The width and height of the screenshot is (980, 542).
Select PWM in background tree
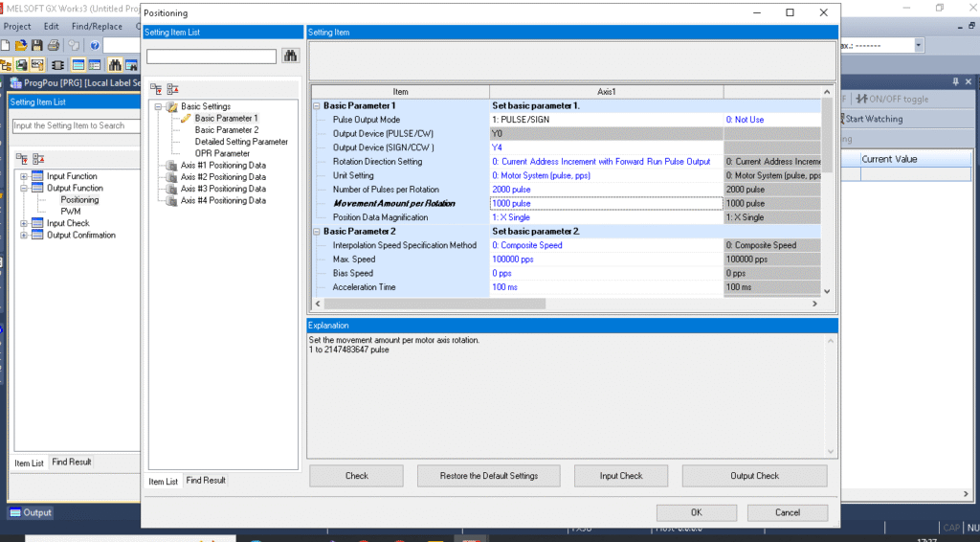(x=71, y=212)
